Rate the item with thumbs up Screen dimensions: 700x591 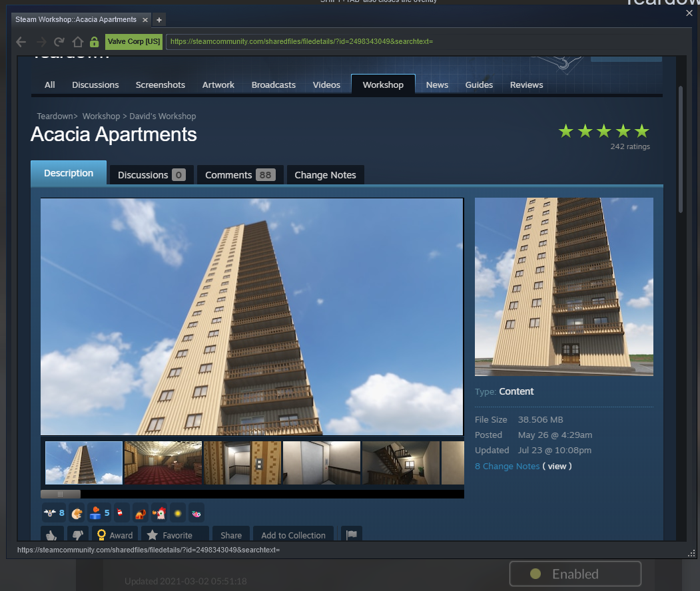(x=52, y=534)
